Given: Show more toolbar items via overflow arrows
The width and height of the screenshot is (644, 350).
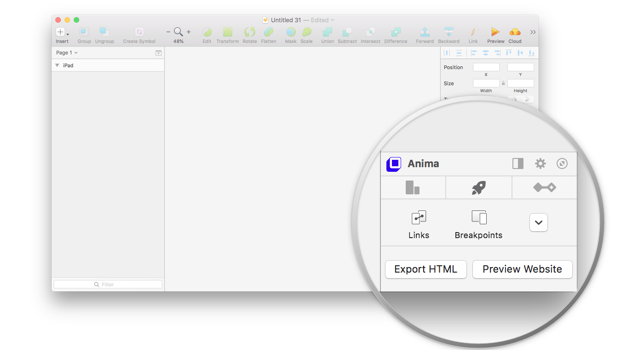Looking at the screenshot, I should click(x=533, y=32).
